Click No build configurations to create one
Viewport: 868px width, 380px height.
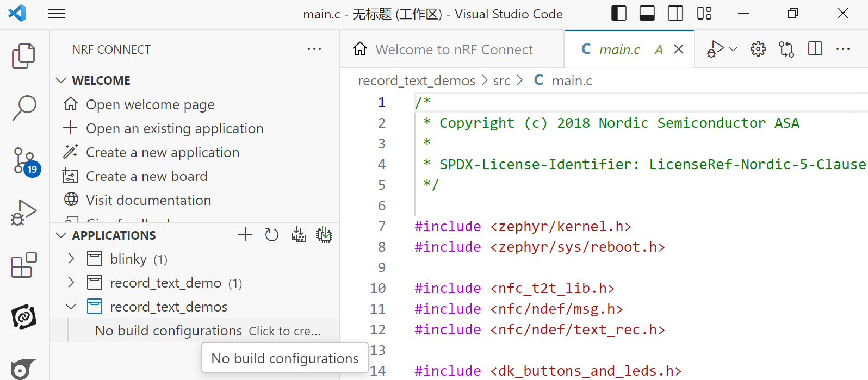(x=195, y=331)
